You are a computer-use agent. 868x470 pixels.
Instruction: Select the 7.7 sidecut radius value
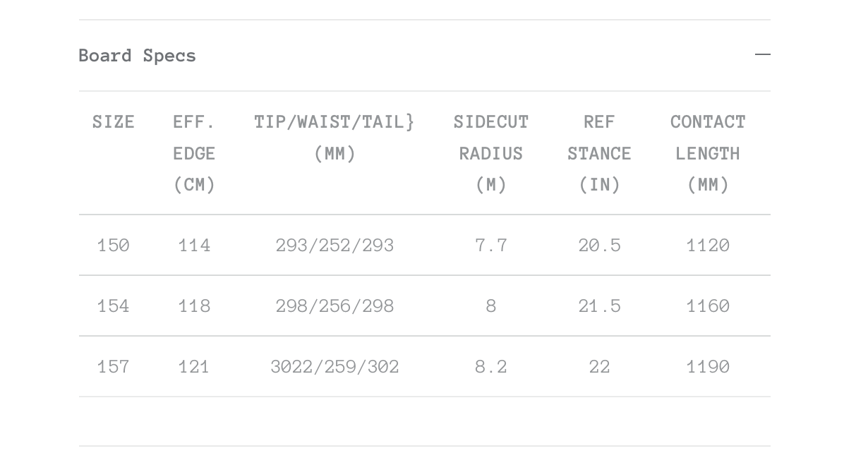(x=491, y=246)
